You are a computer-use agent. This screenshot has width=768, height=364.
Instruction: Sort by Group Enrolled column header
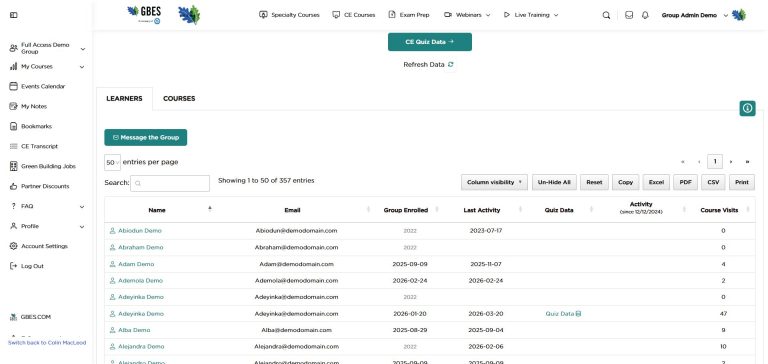[x=406, y=210]
